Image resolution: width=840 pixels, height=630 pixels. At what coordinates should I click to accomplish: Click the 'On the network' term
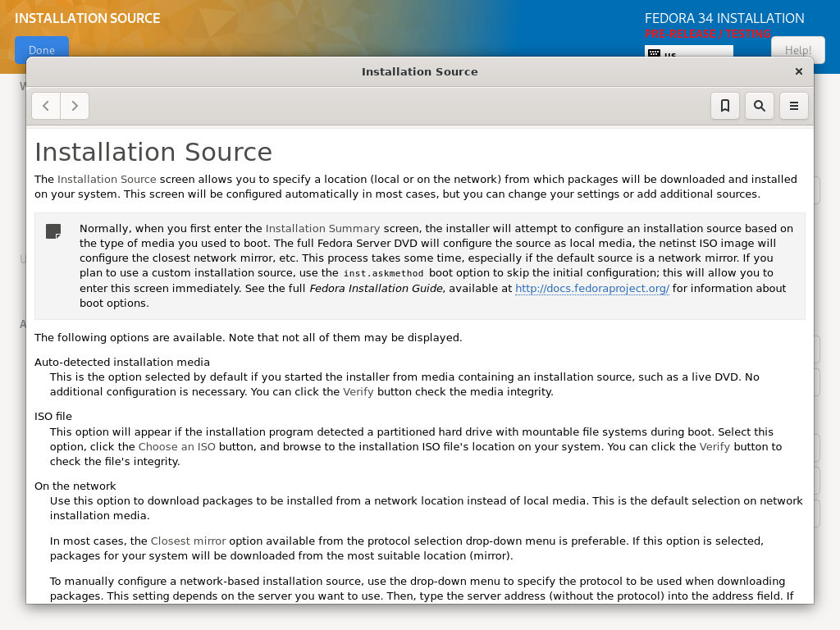[75, 486]
